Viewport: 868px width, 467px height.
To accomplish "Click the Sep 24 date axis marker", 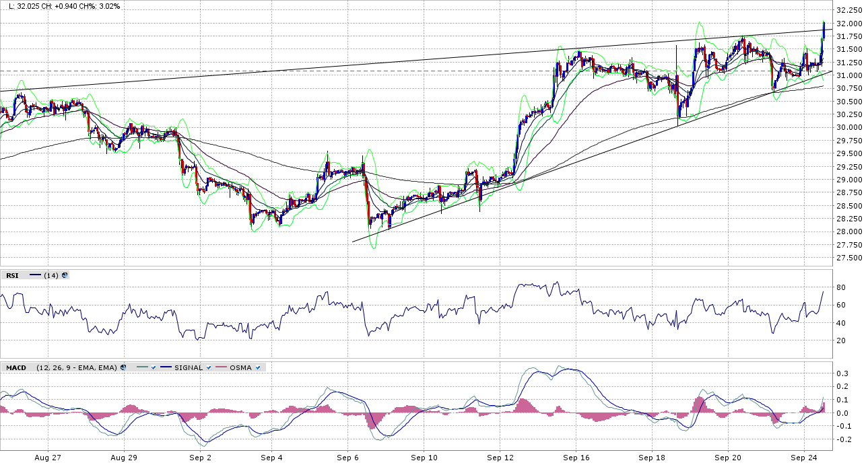I will (804, 458).
